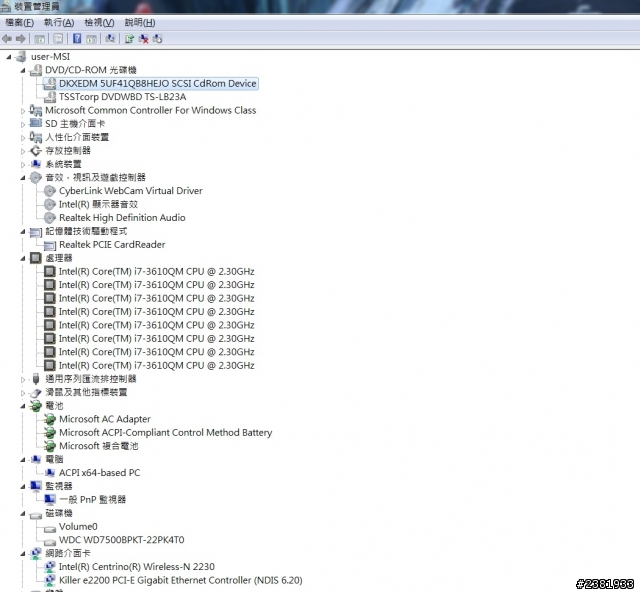Click the SD 主機介面卡 category icon
This screenshot has height=592, width=640.
coord(36,123)
